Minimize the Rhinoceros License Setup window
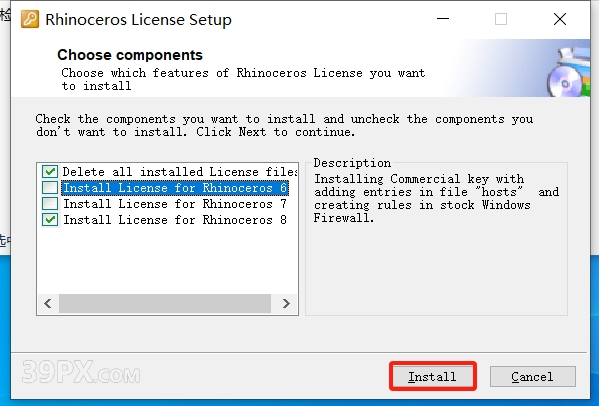The width and height of the screenshot is (599, 406). tap(443, 19)
